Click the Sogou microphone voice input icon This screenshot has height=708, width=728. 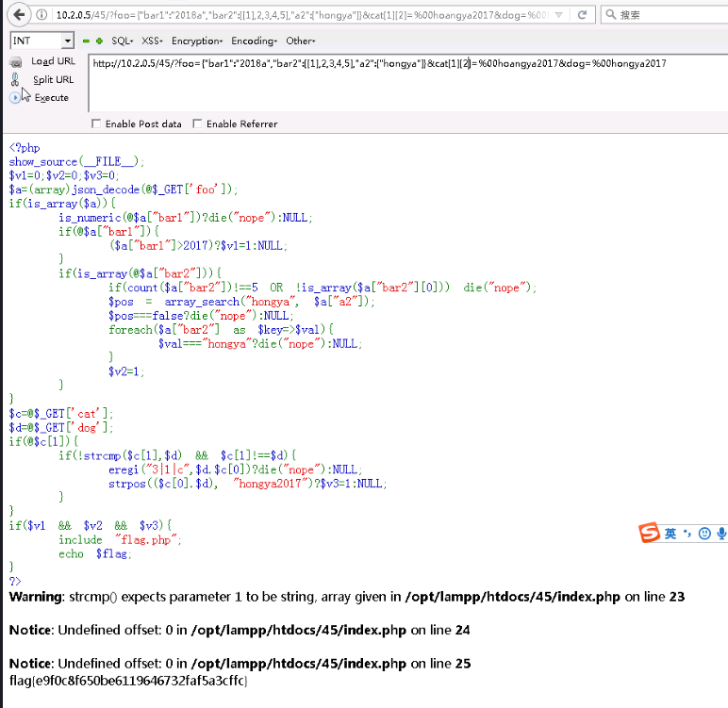(721, 534)
